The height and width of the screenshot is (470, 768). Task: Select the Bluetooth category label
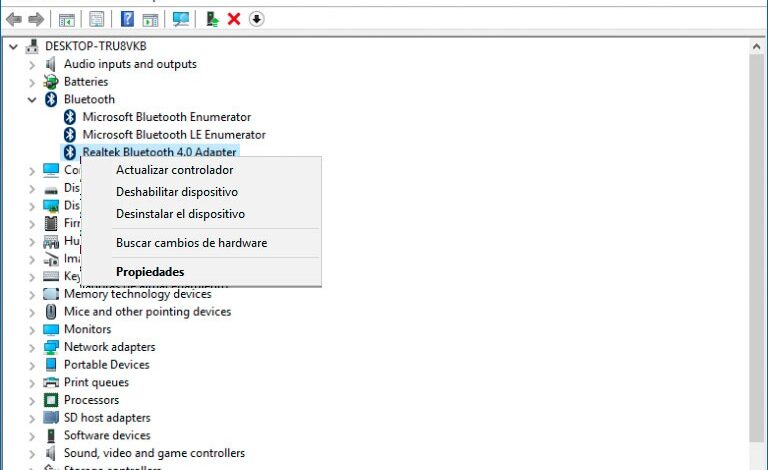tap(89, 99)
